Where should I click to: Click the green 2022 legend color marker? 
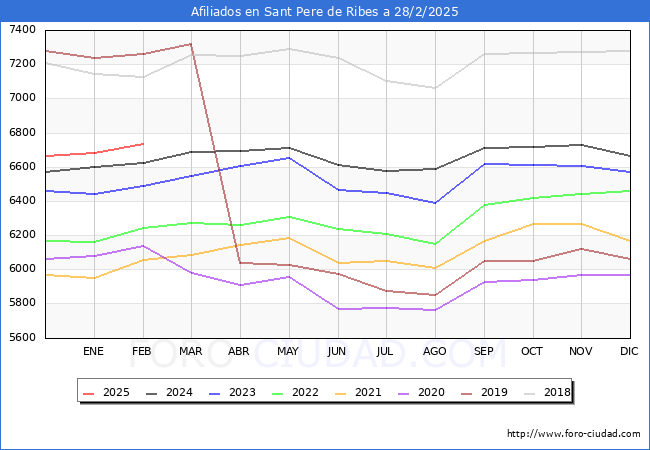pyautogui.click(x=278, y=393)
